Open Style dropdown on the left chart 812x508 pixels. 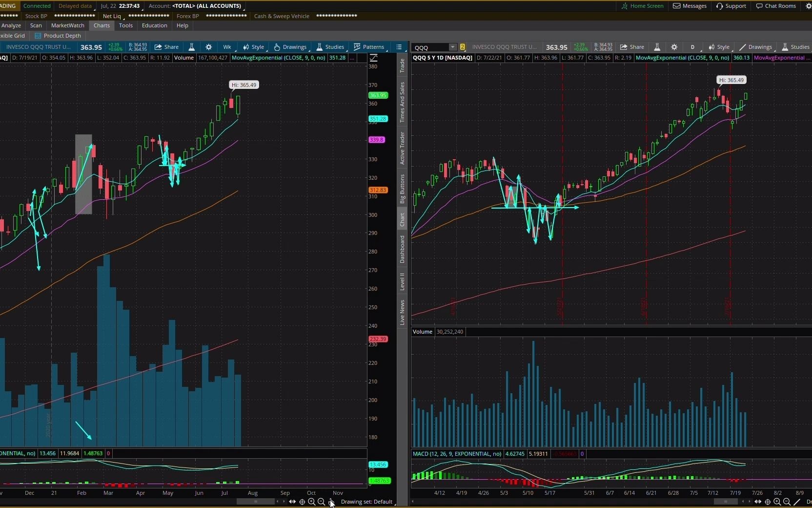(254, 47)
